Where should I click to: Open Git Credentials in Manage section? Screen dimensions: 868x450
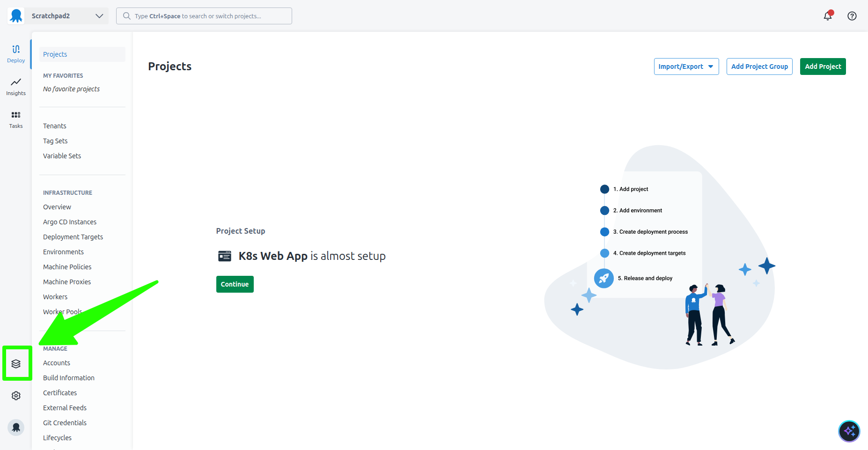point(65,423)
